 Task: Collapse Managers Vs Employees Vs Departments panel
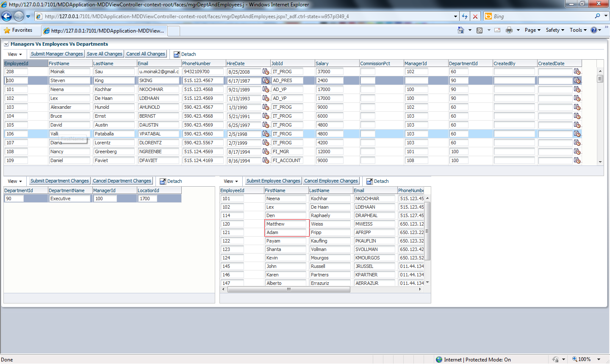coord(6,44)
